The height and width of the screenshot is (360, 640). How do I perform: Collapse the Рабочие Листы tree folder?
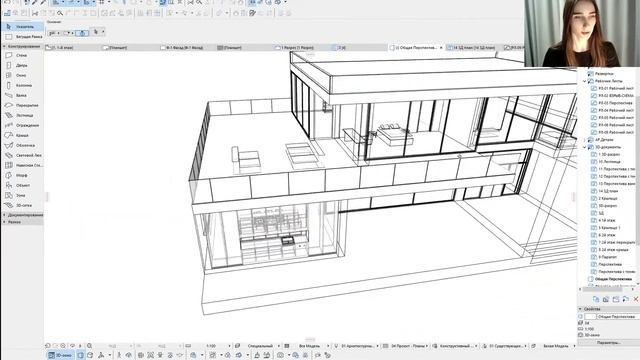(x=585, y=81)
